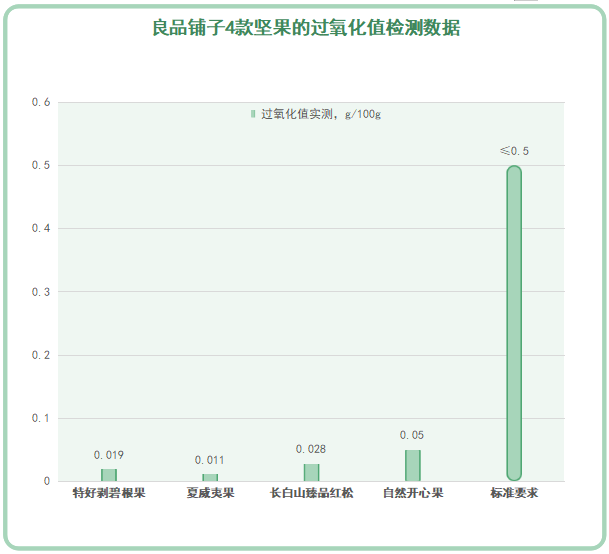Click the category label 特好剥碧根果

[109, 493]
